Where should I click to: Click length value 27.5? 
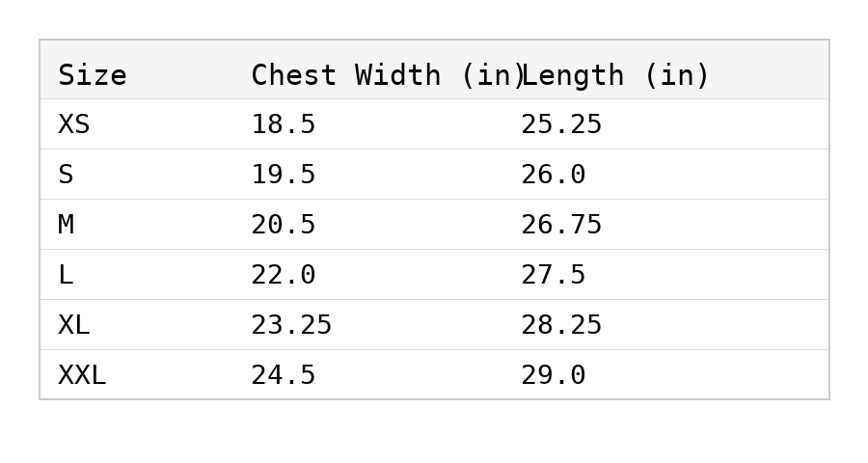(554, 276)
